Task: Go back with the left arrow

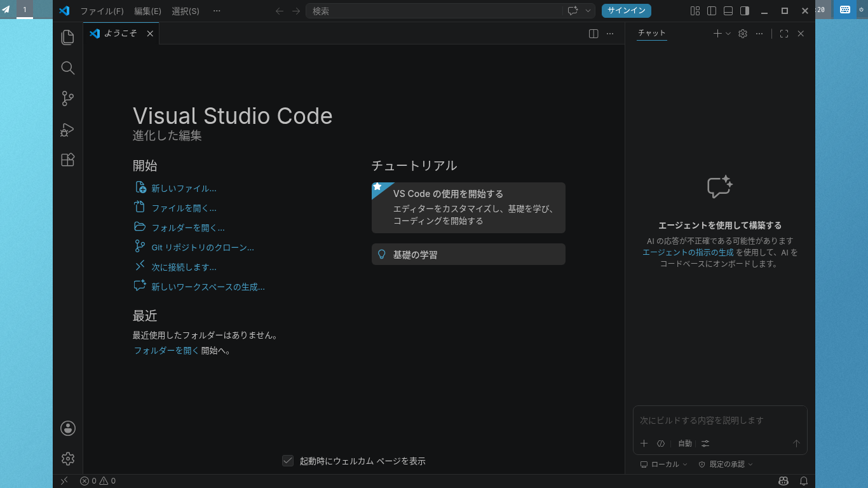Action: click(x=279, y=11)
